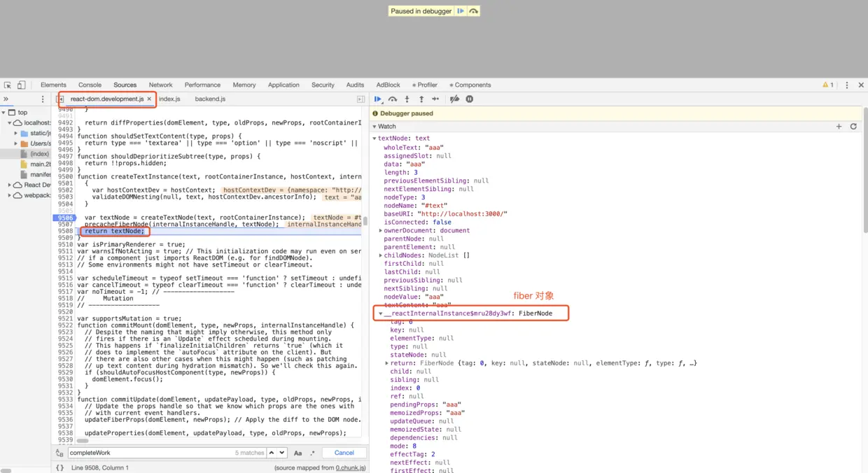
Task: Refresh watch expressions
Action: click(x=853, y=127)
